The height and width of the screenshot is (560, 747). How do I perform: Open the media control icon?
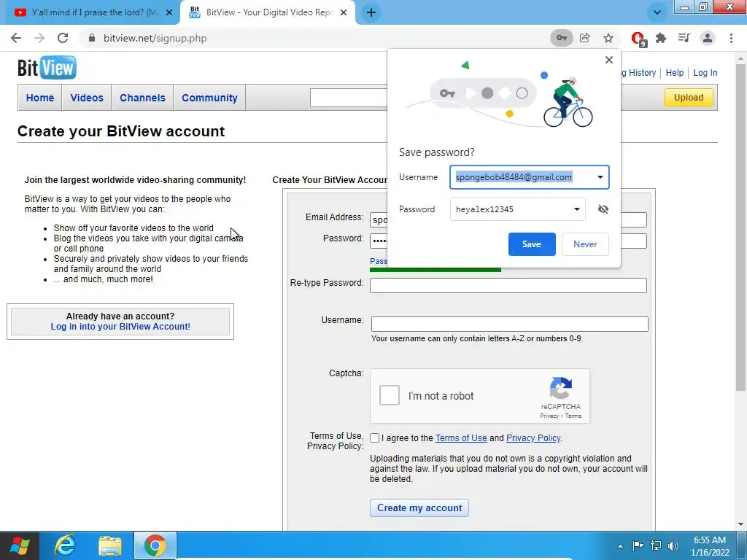684,38
